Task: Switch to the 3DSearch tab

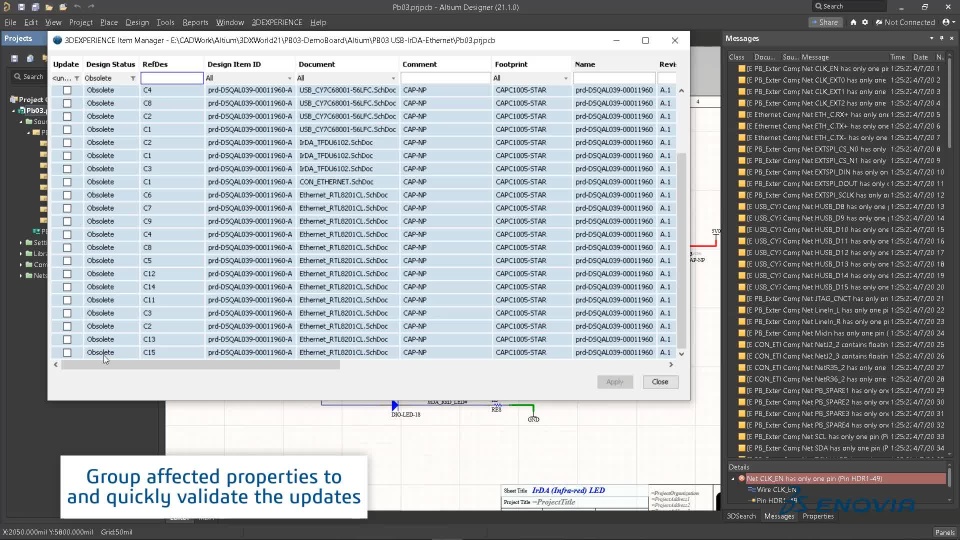Action: click(x=741, y=516)
